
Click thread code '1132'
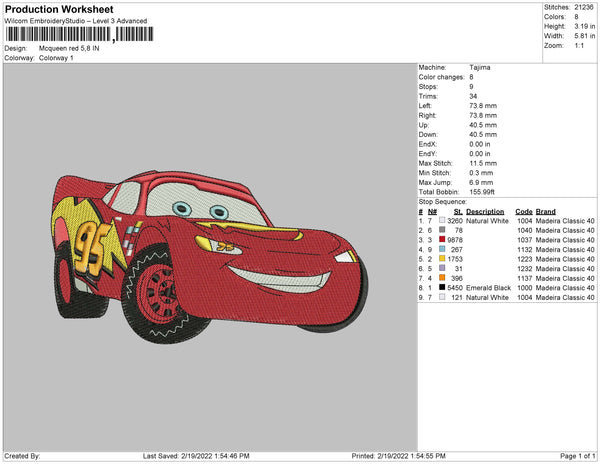(525, 249)
